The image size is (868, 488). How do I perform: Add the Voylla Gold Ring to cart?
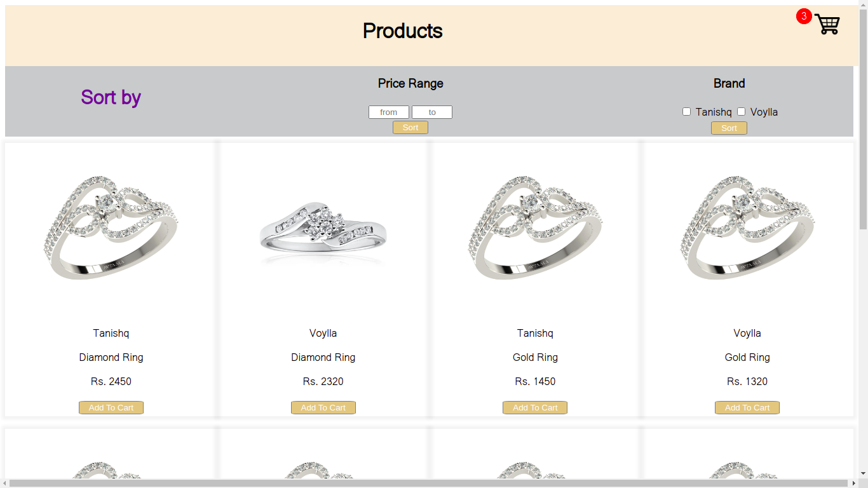[747, 407]
